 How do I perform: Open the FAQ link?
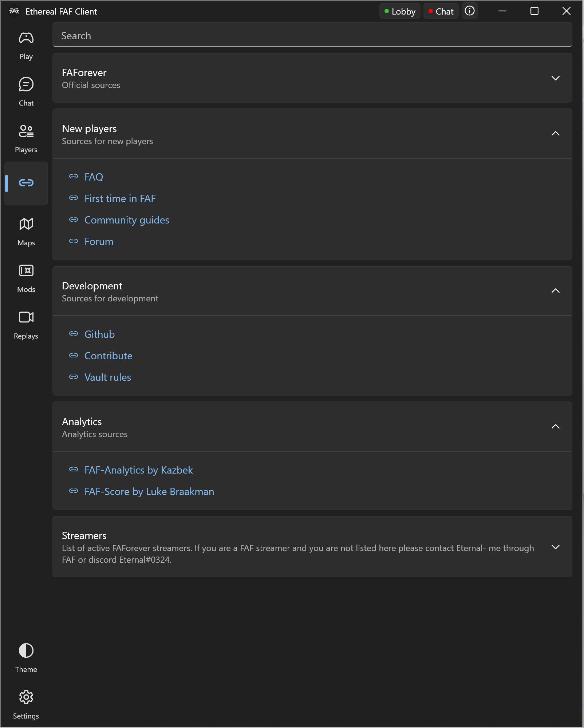click(x=94, y=177)
